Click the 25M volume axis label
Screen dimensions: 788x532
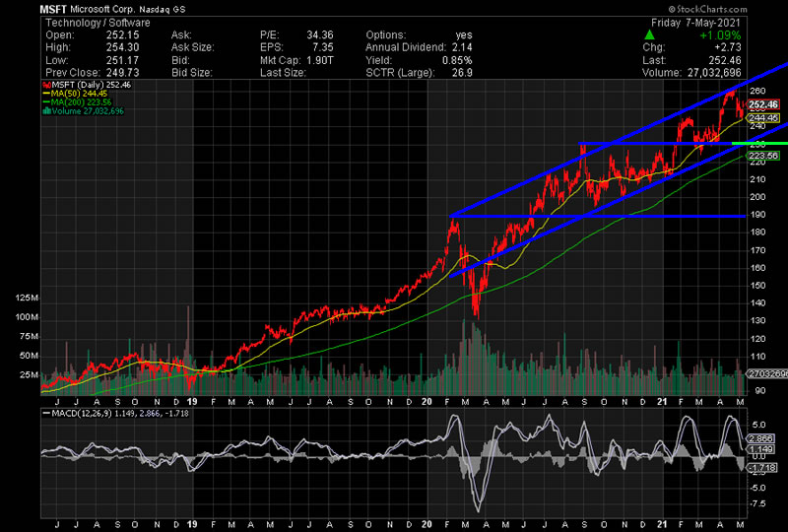[x=30, y=375]
